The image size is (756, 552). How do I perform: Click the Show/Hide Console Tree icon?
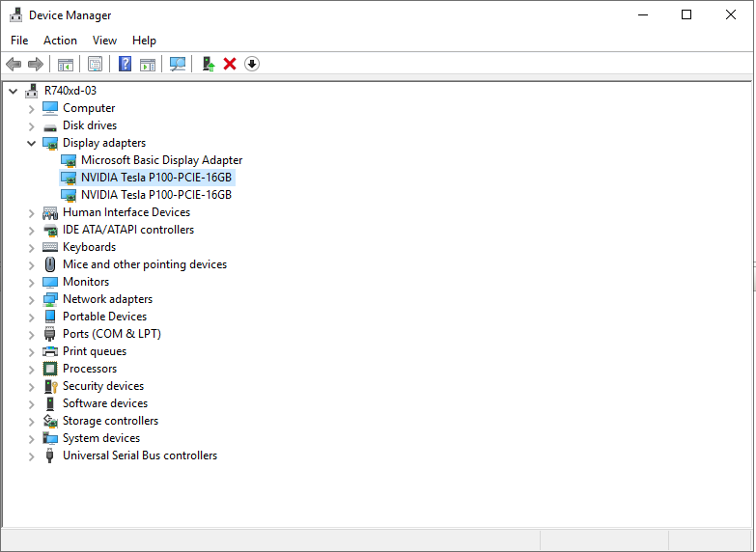[65, 64]
